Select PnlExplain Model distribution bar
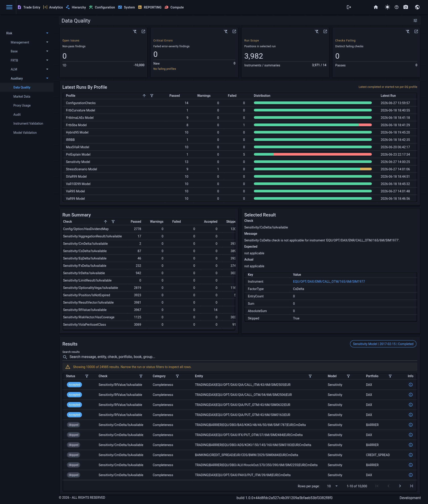The width and height of the screenshot is (428, 504). click(x=313, y=154)
